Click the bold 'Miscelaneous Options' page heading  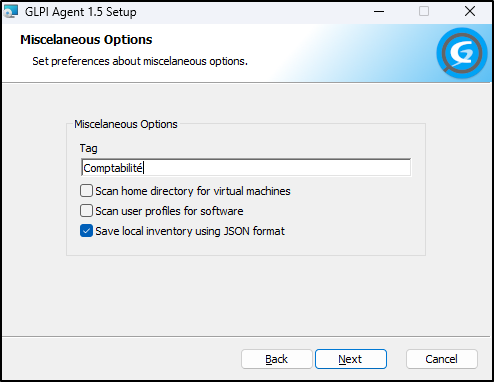click(x=86, y=40)
